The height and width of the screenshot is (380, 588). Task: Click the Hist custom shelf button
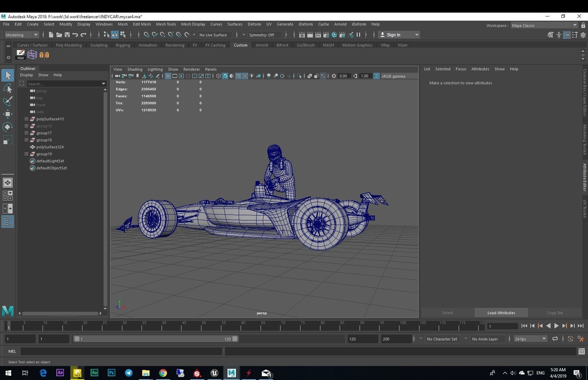pos(21,55)
